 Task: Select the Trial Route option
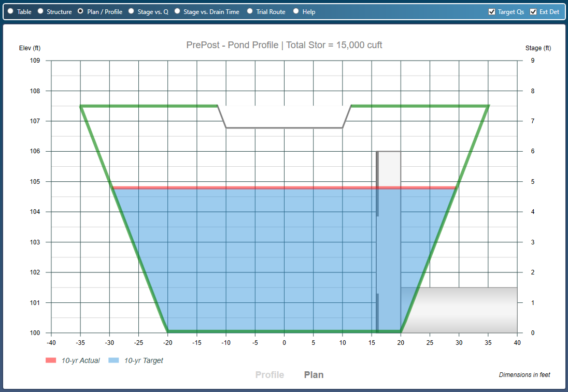point(249,11)
